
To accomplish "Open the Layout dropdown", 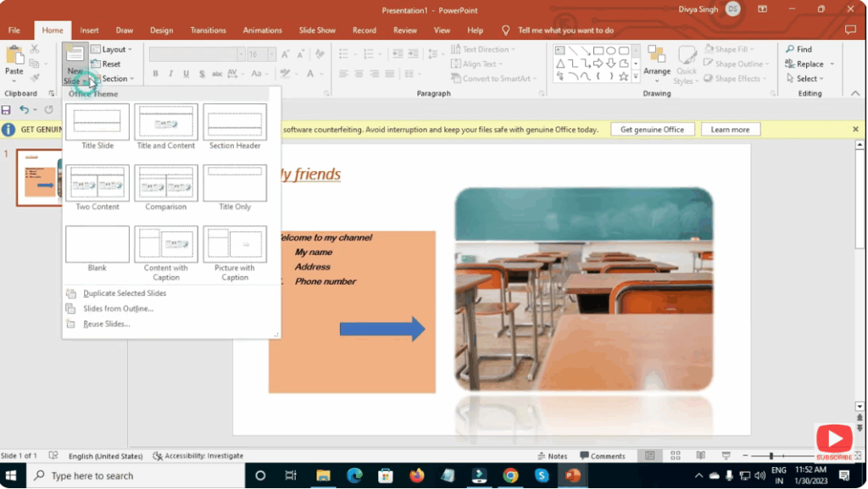I will point(111,49).
